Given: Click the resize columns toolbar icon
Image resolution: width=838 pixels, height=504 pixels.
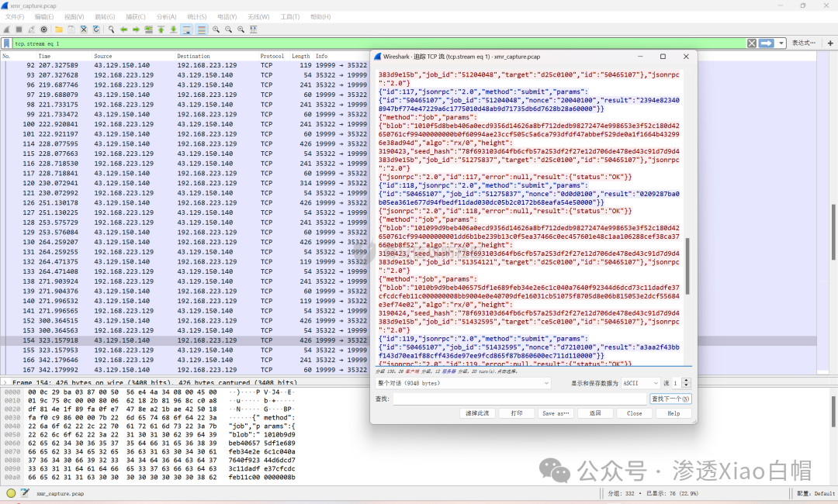Looking at the screenshot, I should [253, 29].
